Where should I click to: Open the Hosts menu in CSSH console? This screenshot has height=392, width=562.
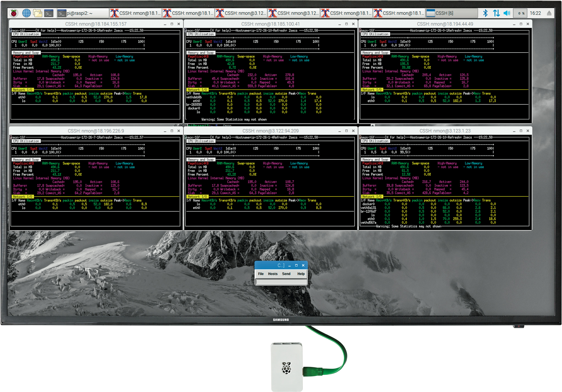tap(273, 274)
